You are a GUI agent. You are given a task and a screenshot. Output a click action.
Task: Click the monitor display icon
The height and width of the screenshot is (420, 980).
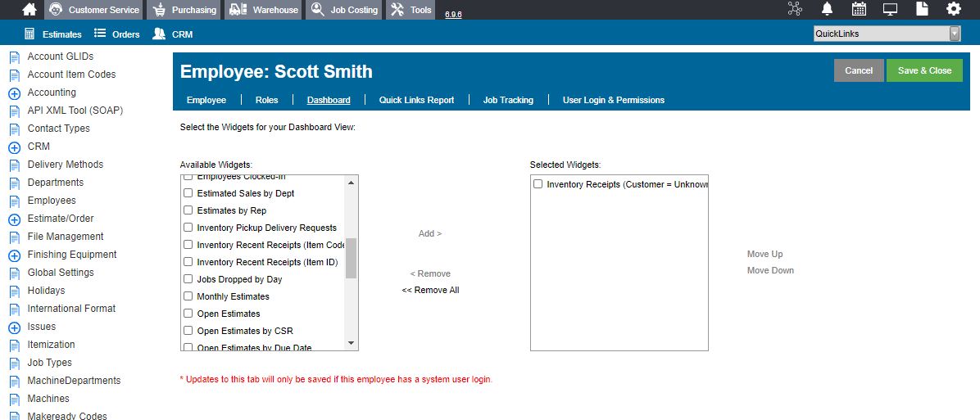(890, 9)
